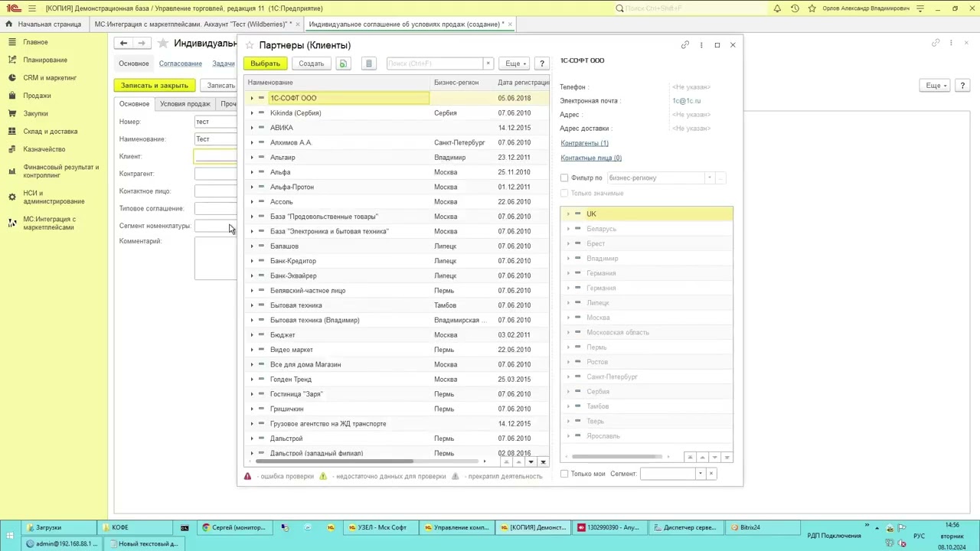The width and height of the screenshot is (980, 551).
Task: Open the Сегмент dropdown arrow
Action: [x=700, y=474]
